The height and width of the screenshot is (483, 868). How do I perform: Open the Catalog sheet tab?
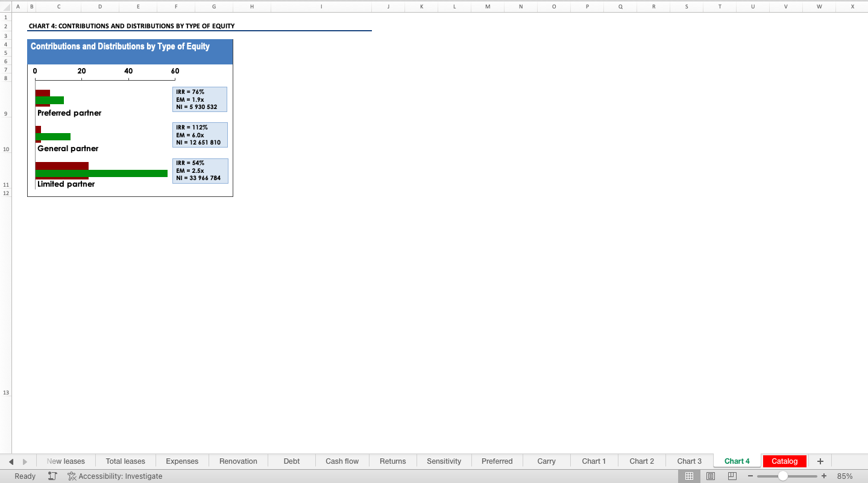coord(784,461)
